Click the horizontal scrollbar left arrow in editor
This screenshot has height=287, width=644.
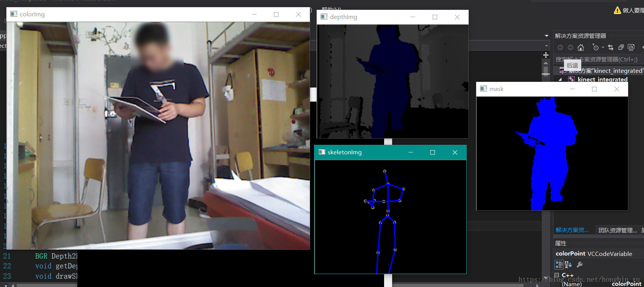point(13,285)
